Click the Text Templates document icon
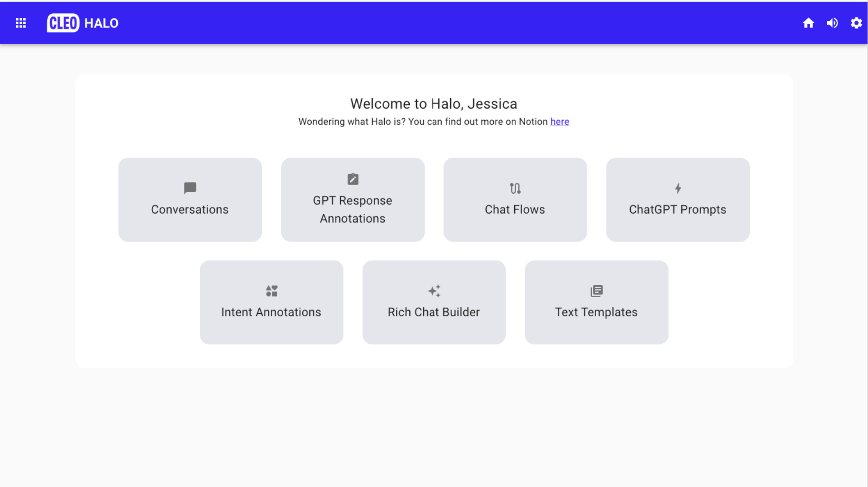This screenshot has width=868, height=487. (x=596, y=291)
